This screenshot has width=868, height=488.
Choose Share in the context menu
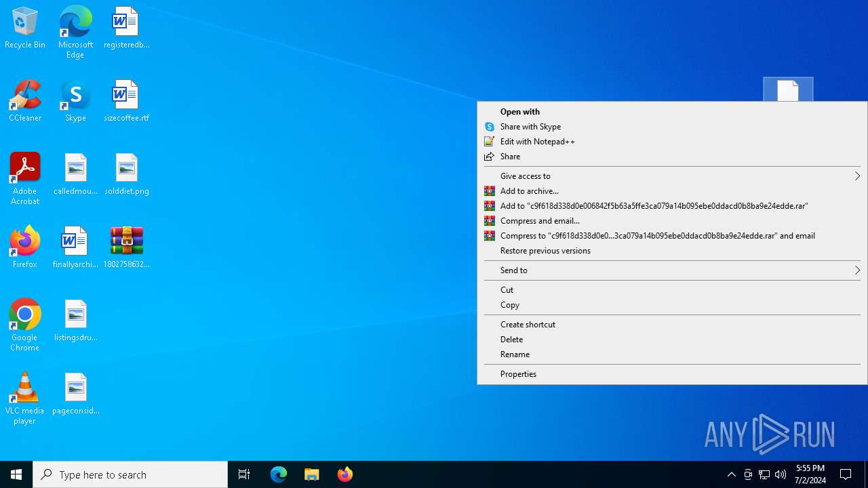tap(672, 157)
